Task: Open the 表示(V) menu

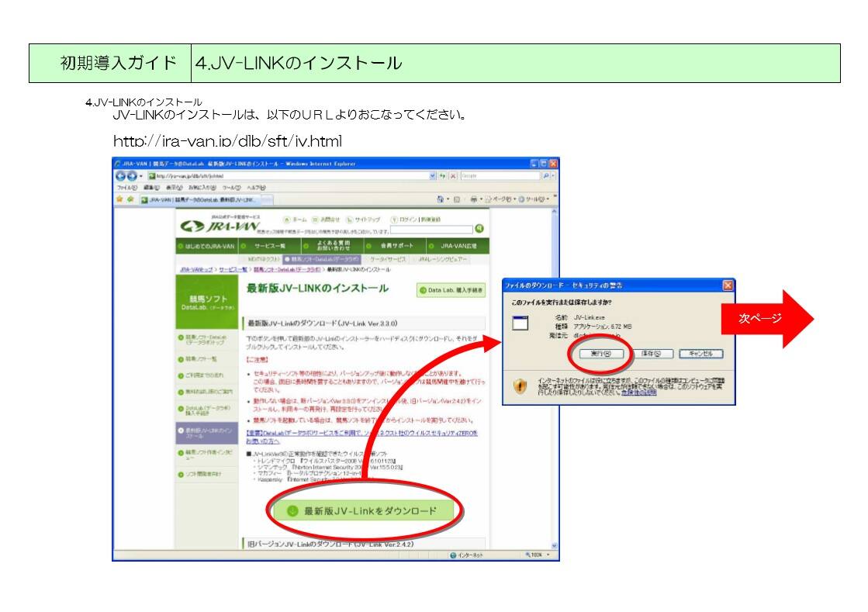Action: 175,188
